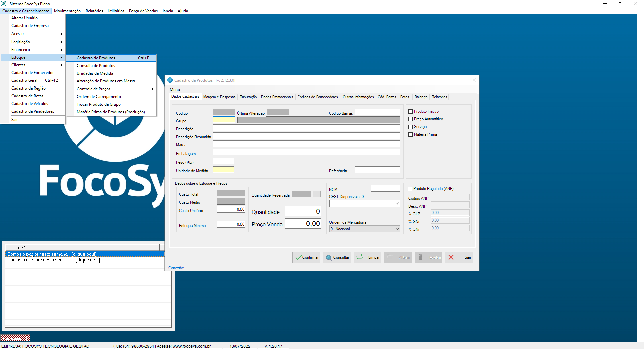Expand the Clientes submenu
The image size is (644, 349).
click(33, 65)
